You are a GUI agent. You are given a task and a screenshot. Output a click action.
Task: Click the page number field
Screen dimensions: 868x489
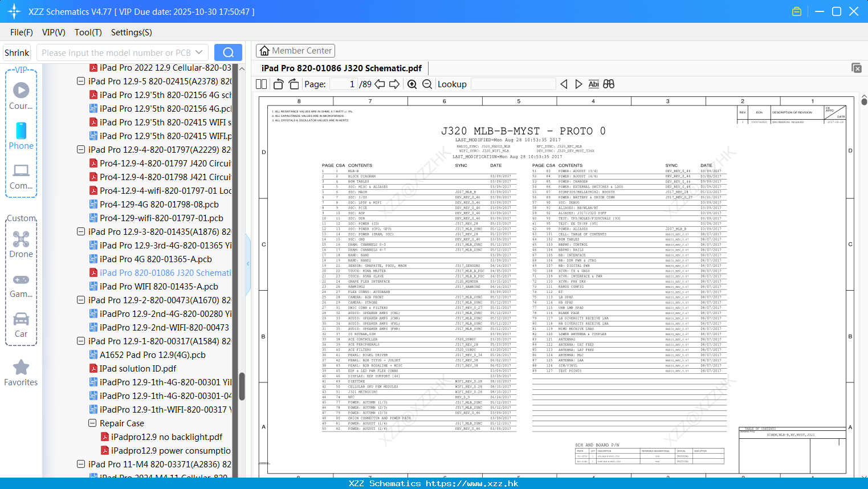click(344, 84)
